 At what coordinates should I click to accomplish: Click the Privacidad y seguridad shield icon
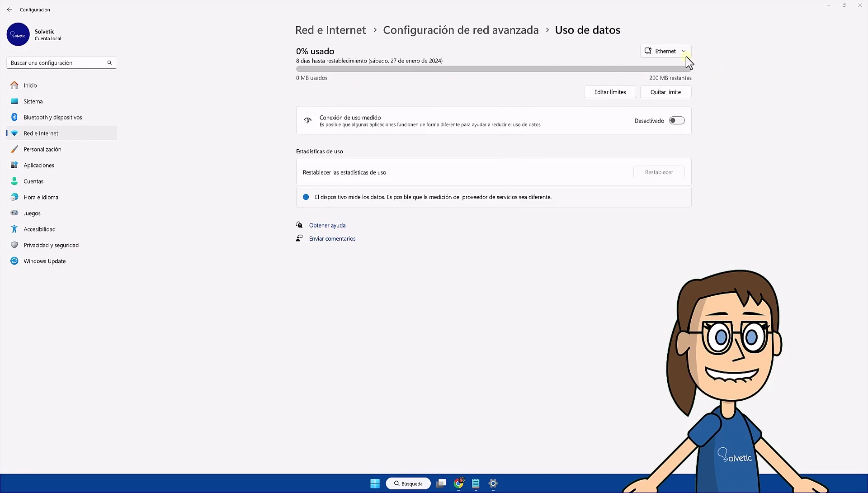14,245
